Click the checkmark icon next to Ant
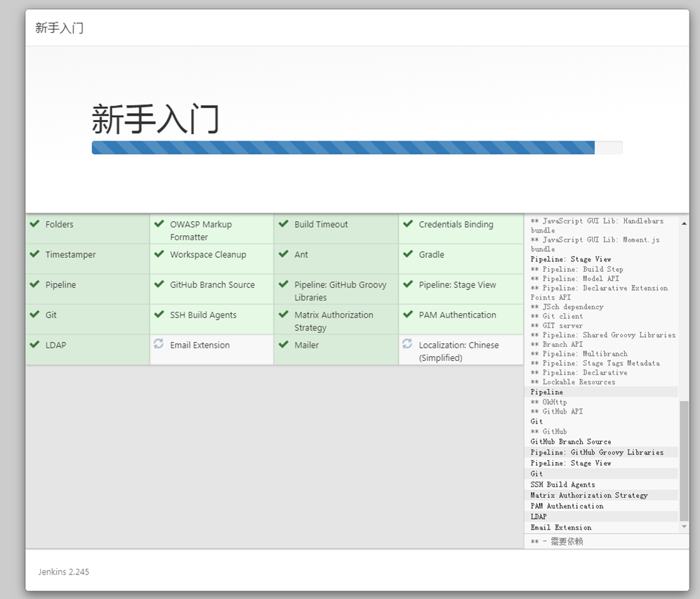Viewport: 700px width, 599px height. [284, 254]
